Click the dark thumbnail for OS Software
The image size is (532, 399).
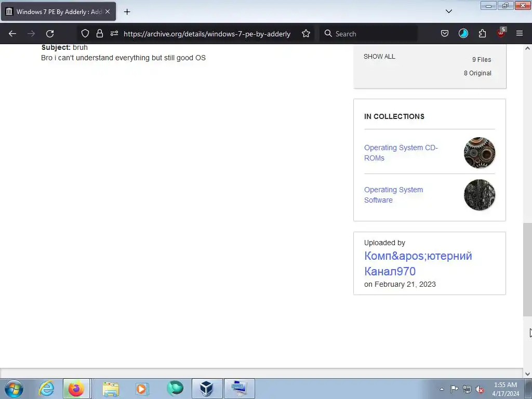click(480, 195)
